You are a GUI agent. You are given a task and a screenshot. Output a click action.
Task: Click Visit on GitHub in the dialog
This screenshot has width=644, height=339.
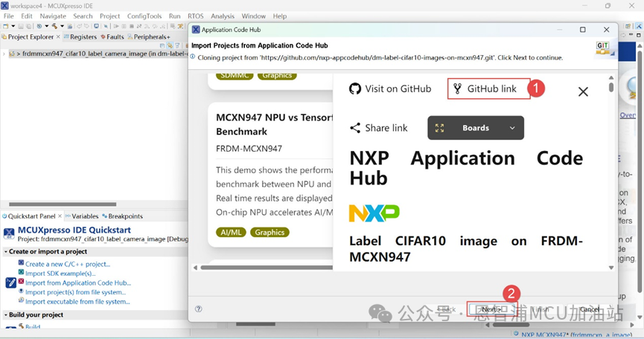tap(390, 88)
